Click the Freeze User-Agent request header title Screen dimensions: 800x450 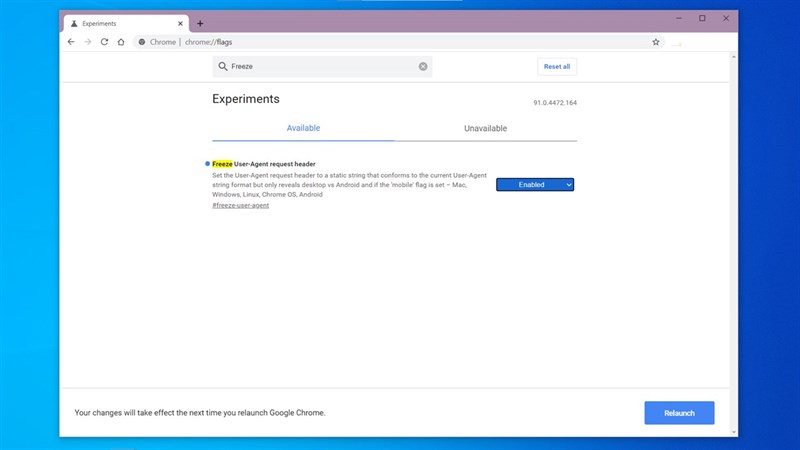(264, 164)
